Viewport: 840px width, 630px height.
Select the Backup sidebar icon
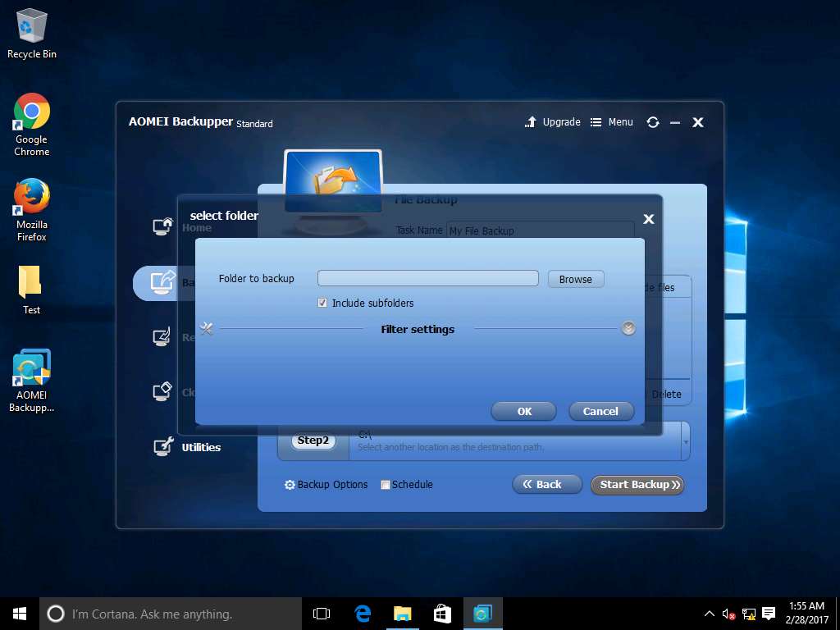pyautogui.click(x=163, y=282)
